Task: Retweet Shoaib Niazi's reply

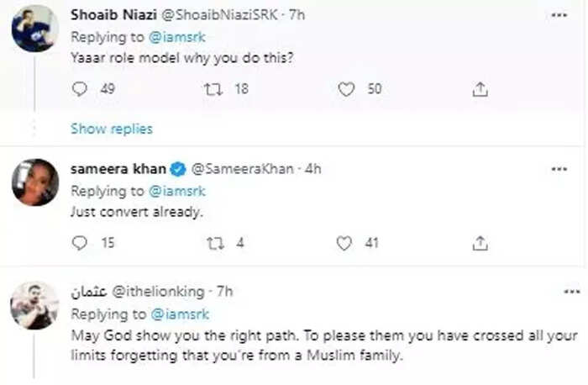Action: 213,89
